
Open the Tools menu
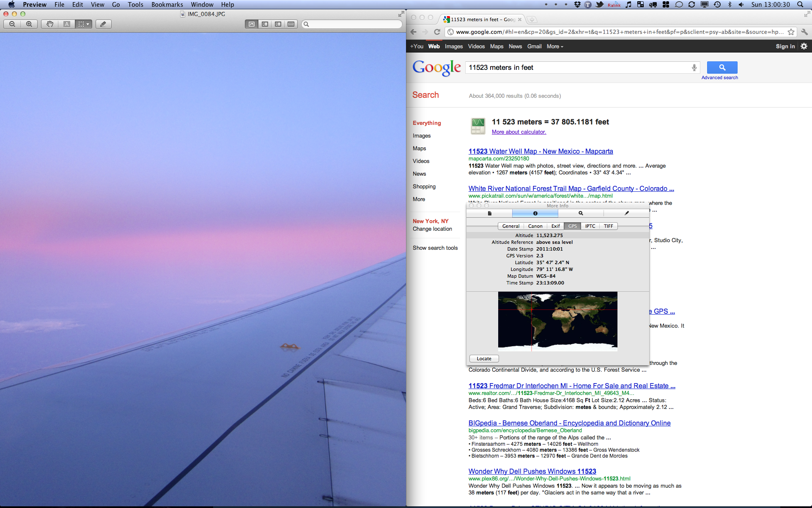(x=135, y=4)
